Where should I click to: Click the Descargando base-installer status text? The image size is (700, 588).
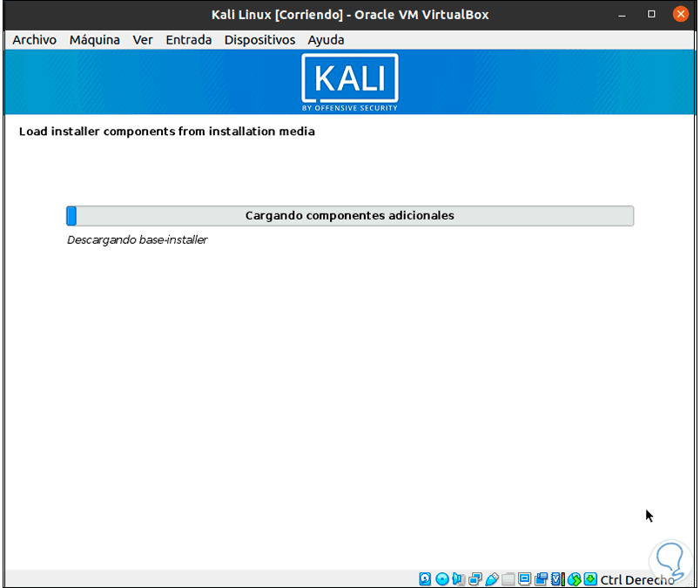pyautogui.click(x=137, y=240)
